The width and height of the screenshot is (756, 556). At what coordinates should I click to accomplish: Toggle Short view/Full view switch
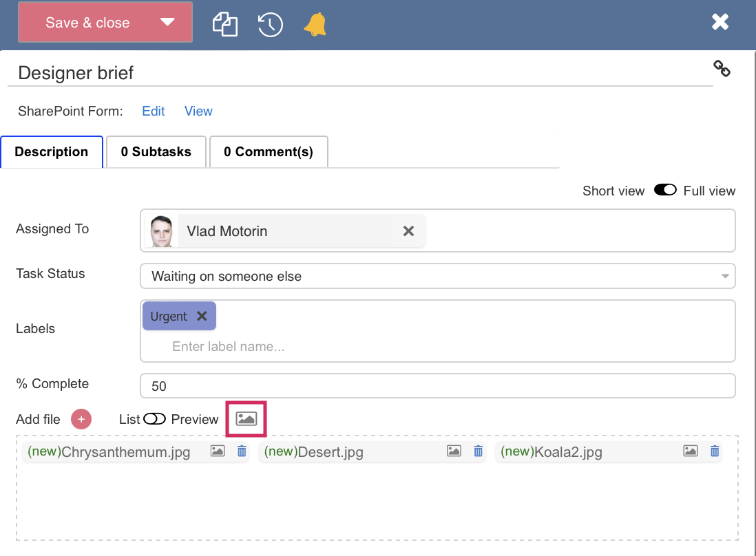coord(665,190)
